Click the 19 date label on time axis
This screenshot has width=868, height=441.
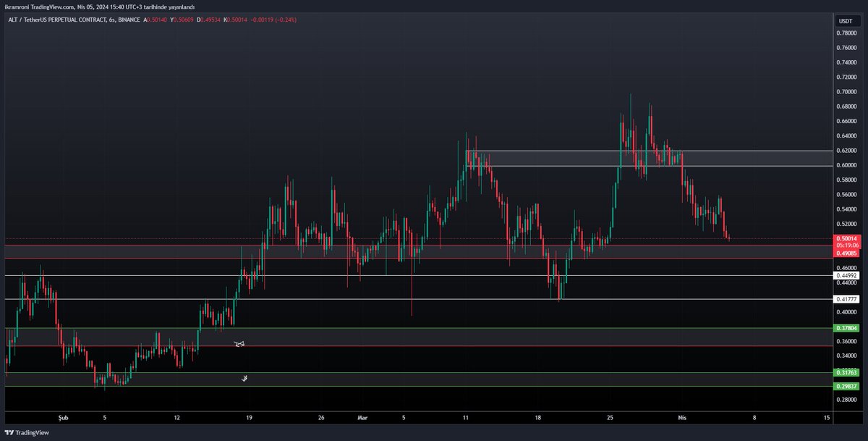point(248,417)
